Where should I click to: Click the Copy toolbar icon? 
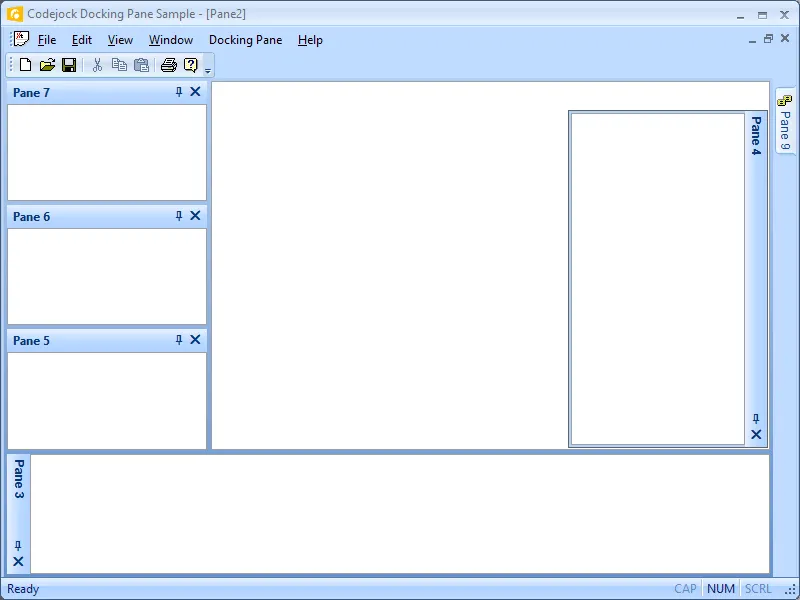coord(119,65)
